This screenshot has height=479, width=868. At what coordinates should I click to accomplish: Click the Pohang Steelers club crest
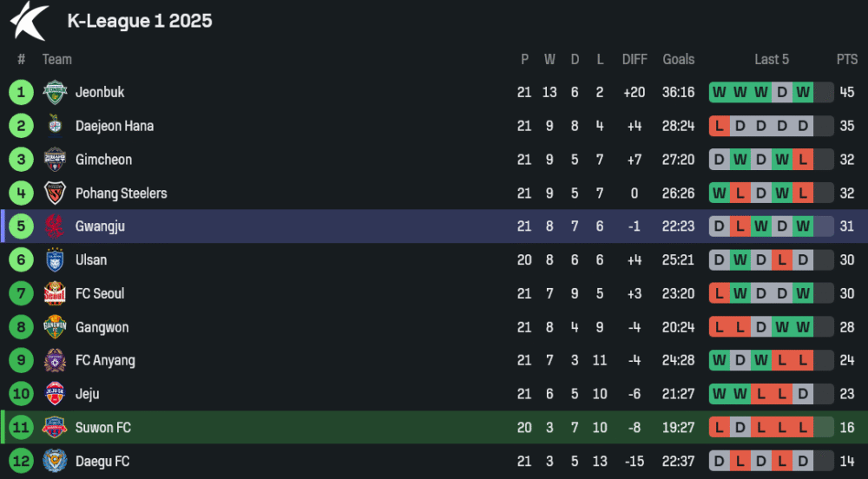tap(55, 193)
